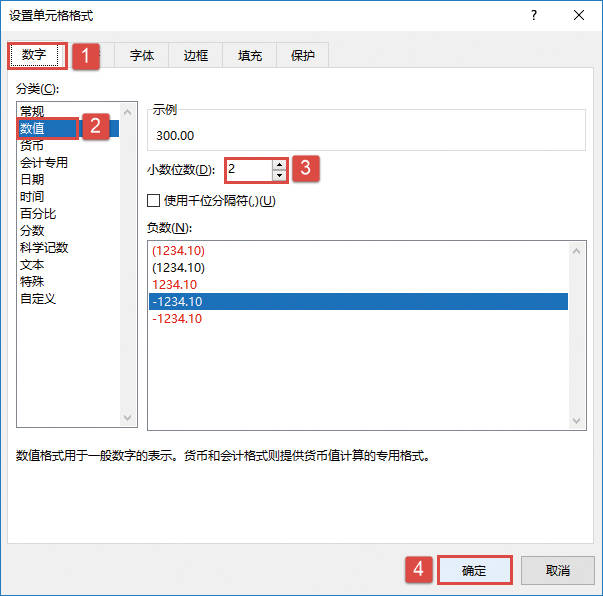Select the red (1234.10) negative format
This screenshot has height=596, width=603.
coord(178,251)
